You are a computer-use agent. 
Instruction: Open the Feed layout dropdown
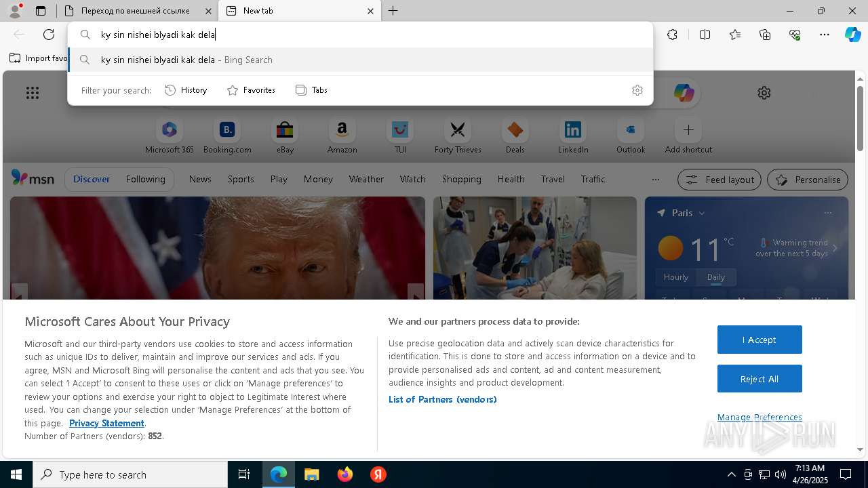pos(719,180)
